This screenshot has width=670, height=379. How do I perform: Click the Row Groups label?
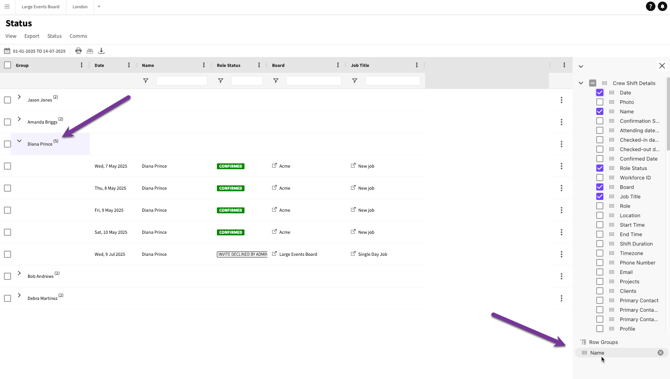click(x=603, y=342)
